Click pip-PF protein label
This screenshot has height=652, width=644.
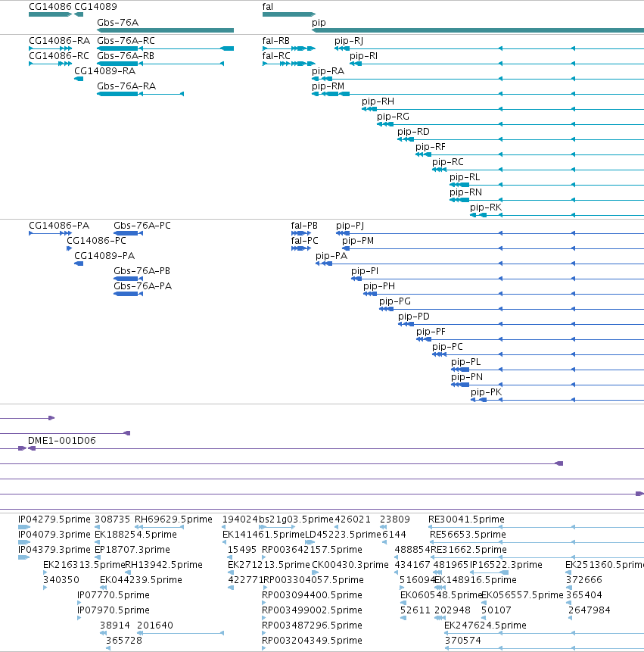[x=431, y=332]
